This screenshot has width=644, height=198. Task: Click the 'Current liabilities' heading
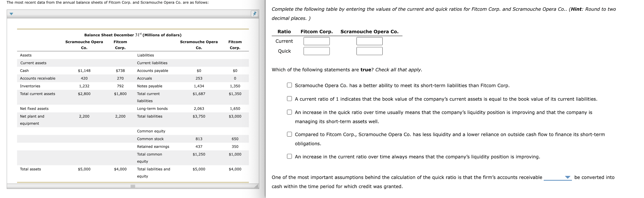pyautogui.click(x=152, y=63)
